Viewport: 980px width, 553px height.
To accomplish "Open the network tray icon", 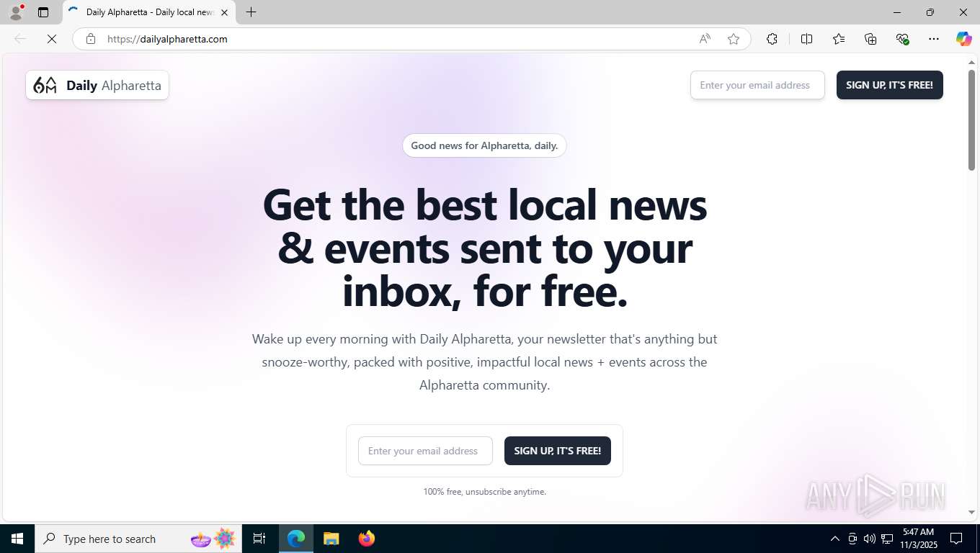I will click(887, 539).
